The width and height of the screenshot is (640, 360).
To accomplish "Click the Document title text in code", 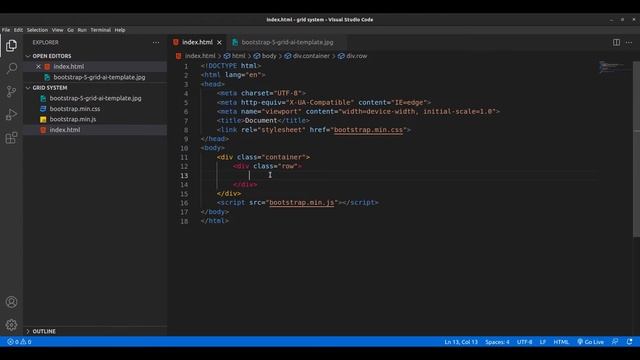I will pyautogui.click(x=261, y=120).
